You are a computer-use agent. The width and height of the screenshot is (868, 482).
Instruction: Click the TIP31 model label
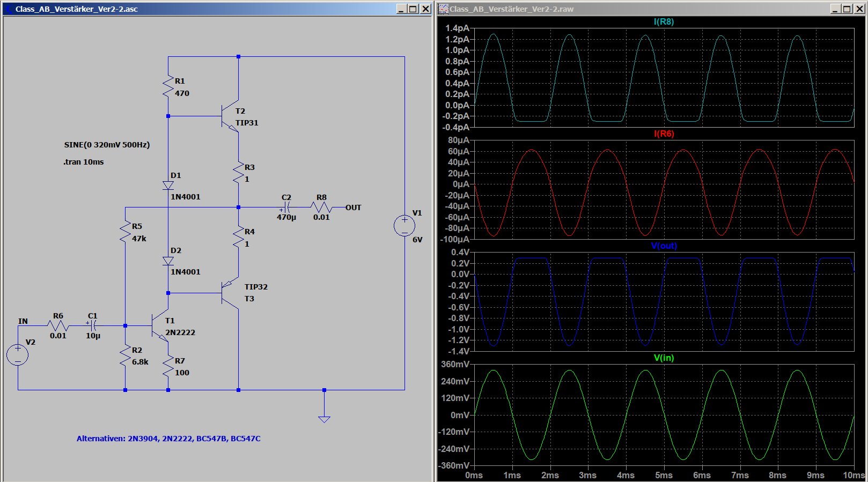coord(247,123)
